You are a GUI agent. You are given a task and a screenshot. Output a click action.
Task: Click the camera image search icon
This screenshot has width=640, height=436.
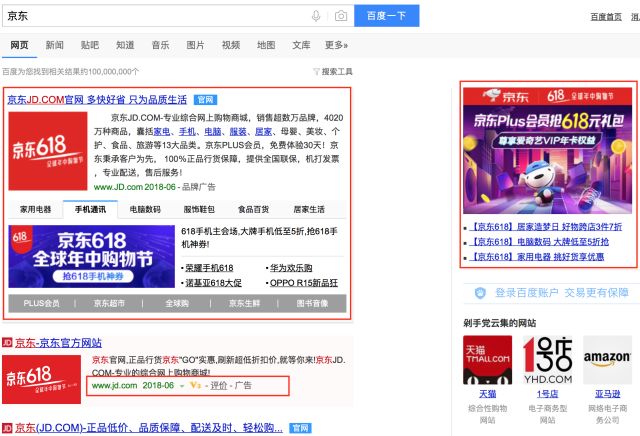[341, 16]
